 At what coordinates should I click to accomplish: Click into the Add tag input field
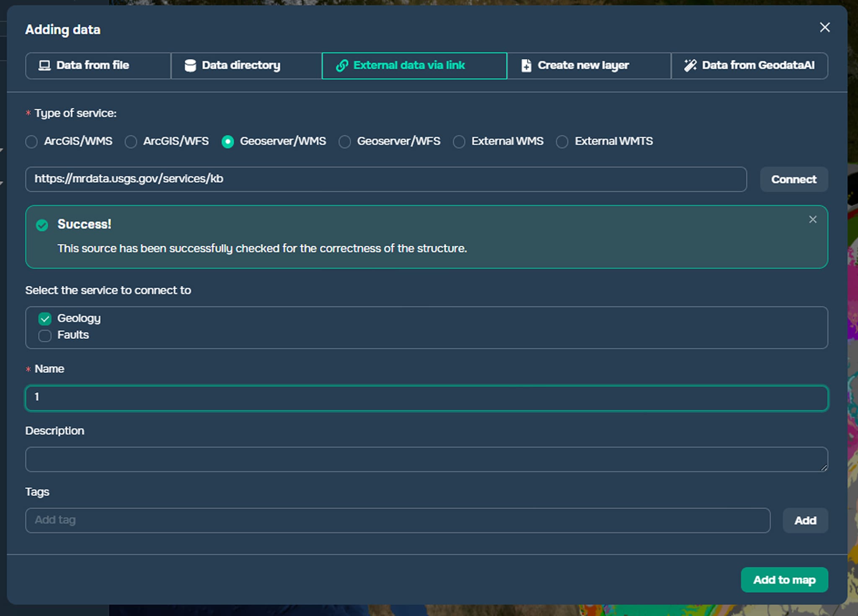(x=397, y=520)
